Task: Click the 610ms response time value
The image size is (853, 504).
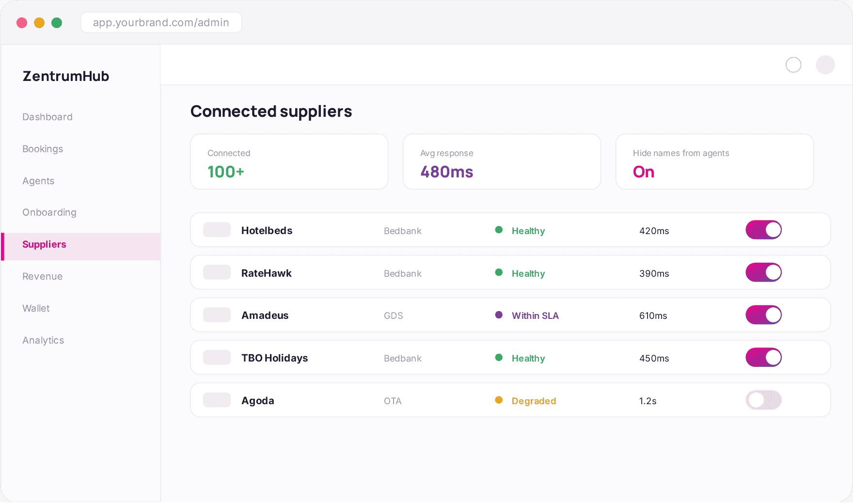Action: pos(653,315)
